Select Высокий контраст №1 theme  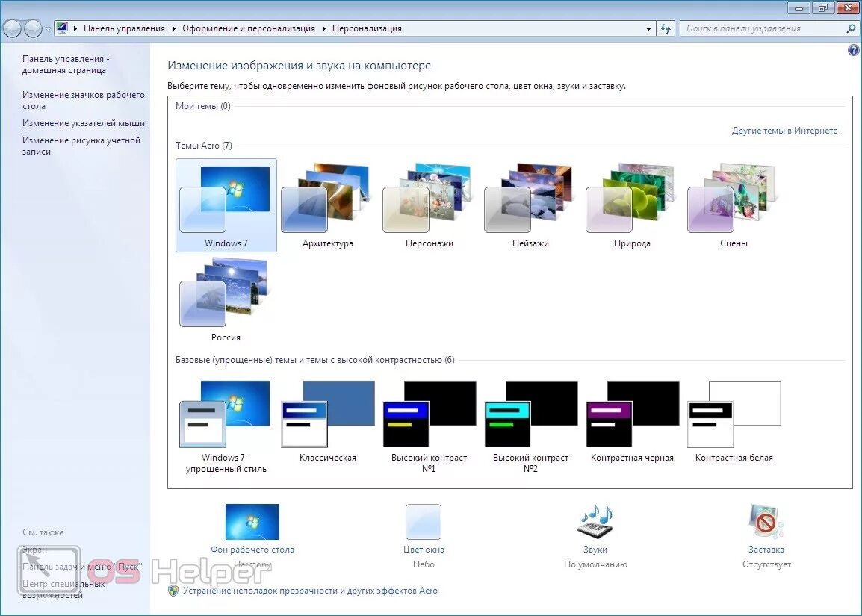click(x=430, y=426)
